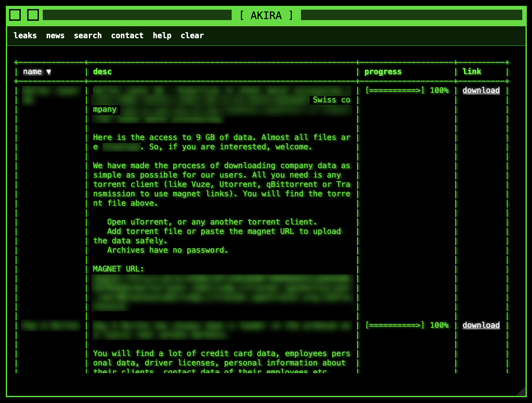Switch to the news section
The image size is (532, 403).
(55, 36)
